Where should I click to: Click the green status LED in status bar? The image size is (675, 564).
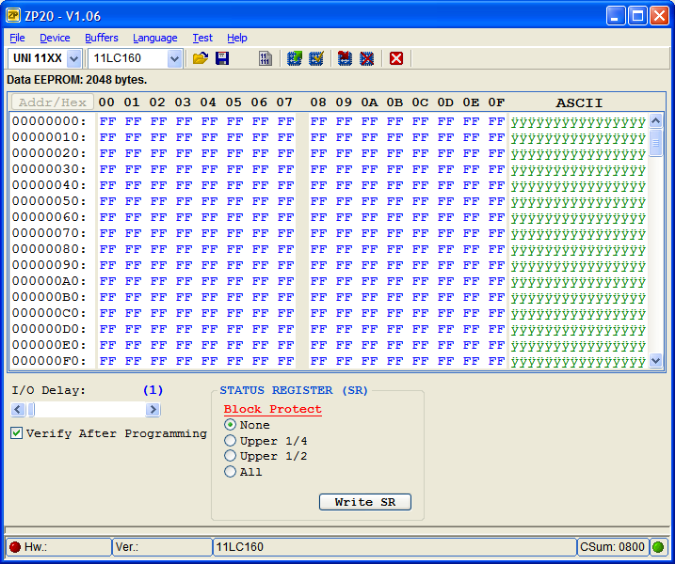pos(658,547)
